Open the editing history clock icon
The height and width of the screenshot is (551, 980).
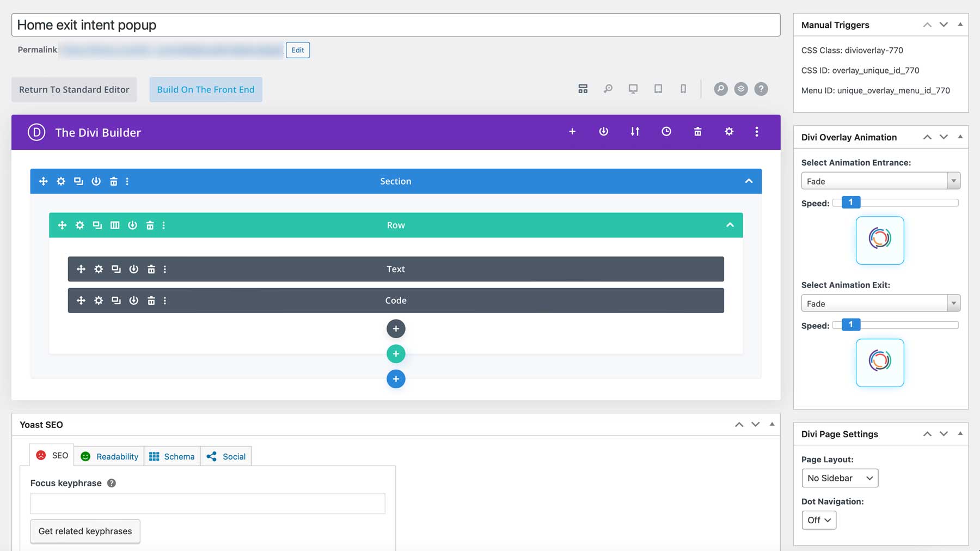666,131
